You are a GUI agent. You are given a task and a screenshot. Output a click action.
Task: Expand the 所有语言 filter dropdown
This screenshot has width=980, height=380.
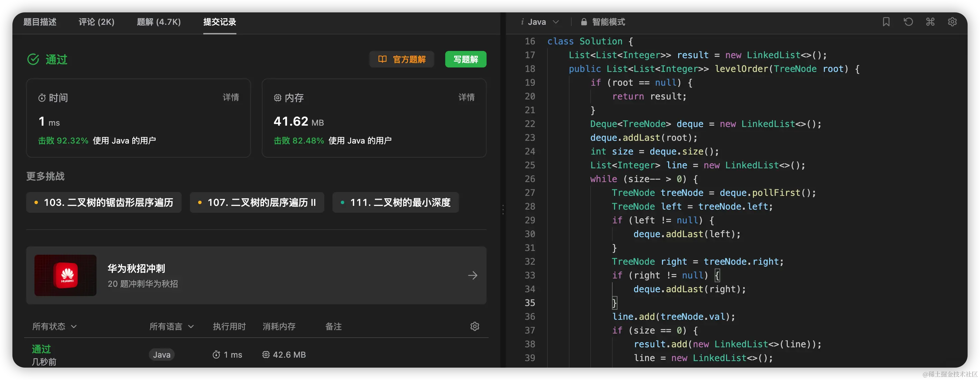click(172, 326)
